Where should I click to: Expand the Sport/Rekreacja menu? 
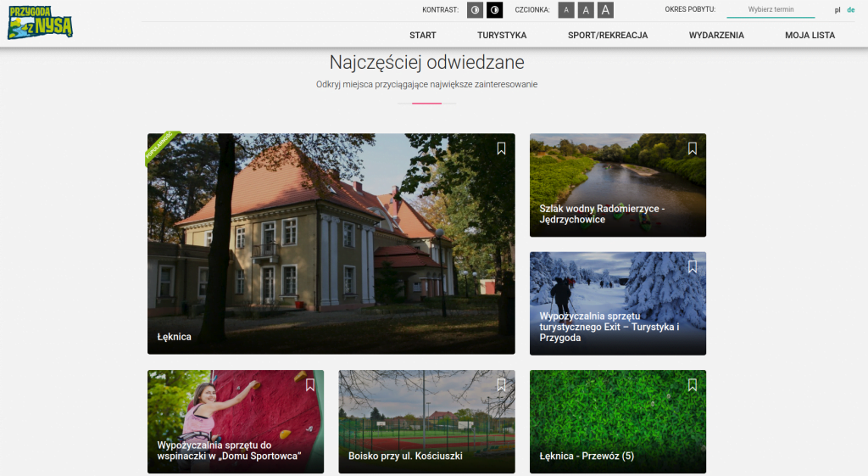pyautogui.click(x=608, y=36)
